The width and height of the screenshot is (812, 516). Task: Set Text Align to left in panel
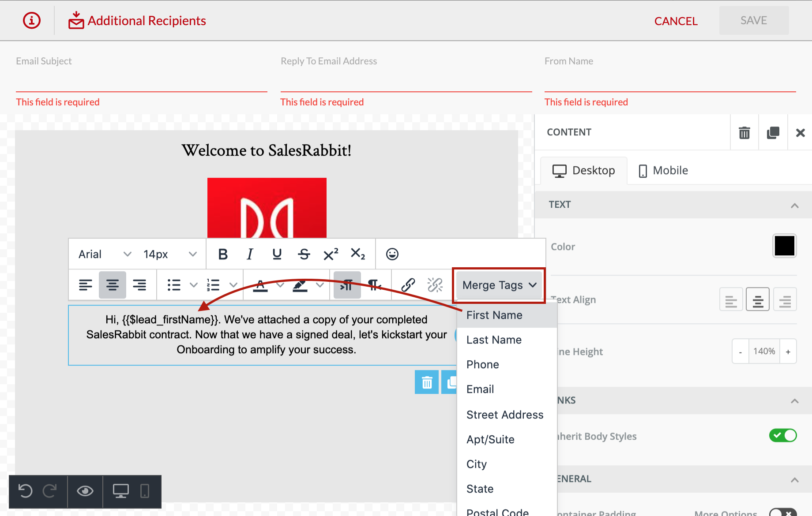pos(731,299)
